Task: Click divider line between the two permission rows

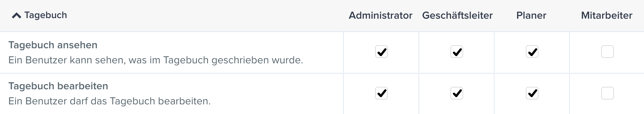Action: point(322,73)
